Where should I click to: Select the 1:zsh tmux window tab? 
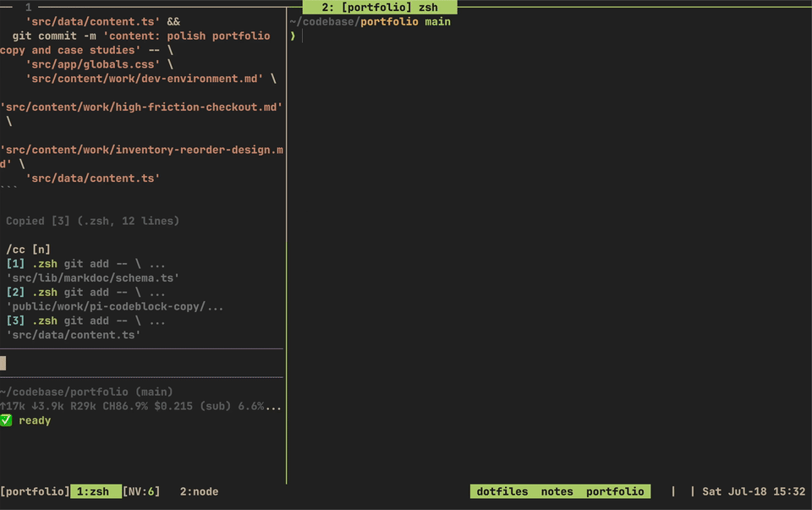click(96, 491)
